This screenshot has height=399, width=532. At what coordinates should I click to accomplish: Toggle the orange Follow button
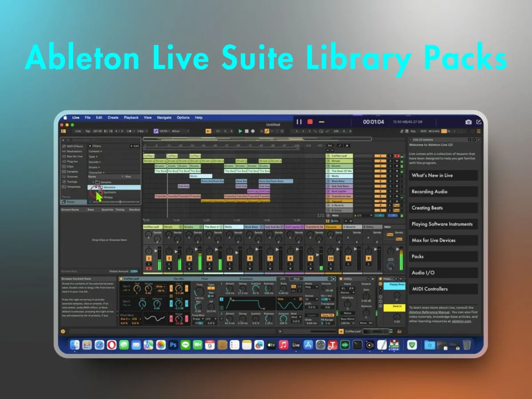(x=208, y=131)
